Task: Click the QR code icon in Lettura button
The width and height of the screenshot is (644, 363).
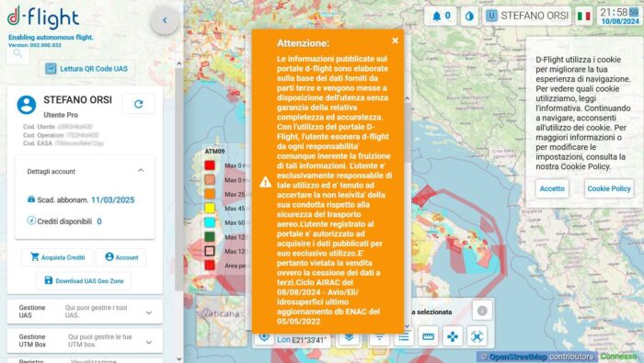Action: coord(51,69)
